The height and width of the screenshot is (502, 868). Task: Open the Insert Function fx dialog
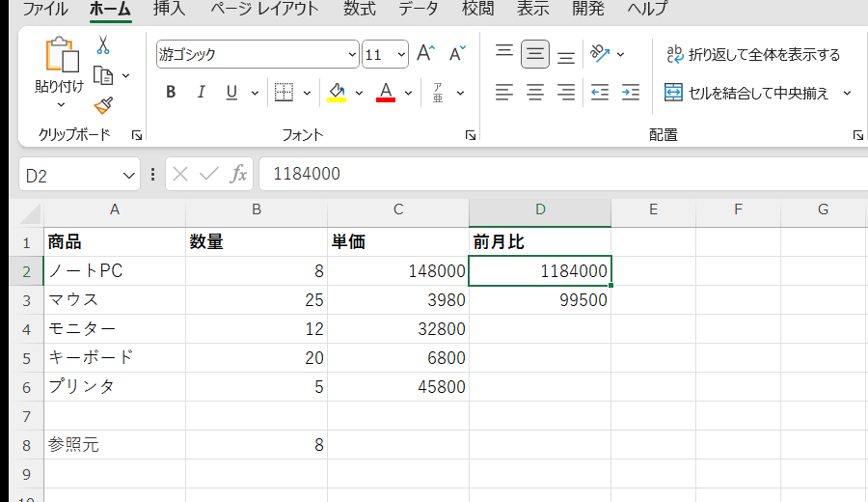[238, 174]
